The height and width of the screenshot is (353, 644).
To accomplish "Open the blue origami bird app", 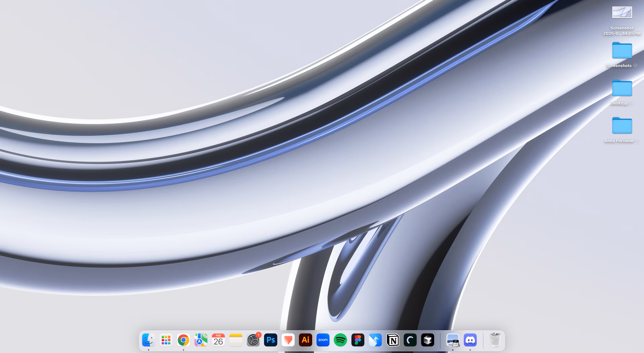I will pos(375,340).
